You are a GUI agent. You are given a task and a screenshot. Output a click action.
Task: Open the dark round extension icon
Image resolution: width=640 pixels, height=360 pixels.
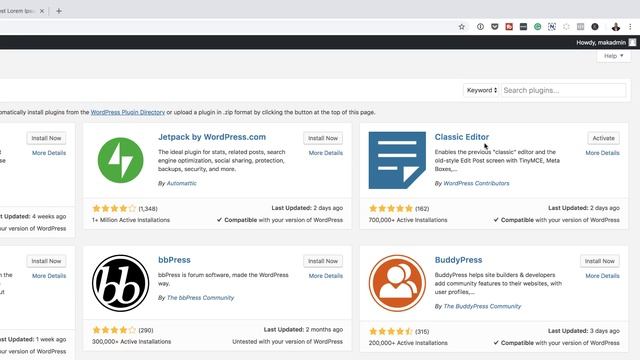(x=595, y=27)
